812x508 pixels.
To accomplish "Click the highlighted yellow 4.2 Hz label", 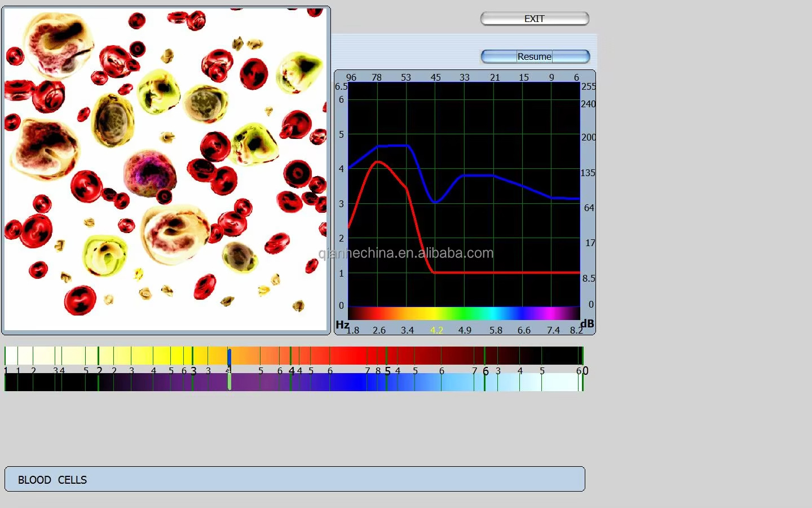I will click(x=436, y=330).
